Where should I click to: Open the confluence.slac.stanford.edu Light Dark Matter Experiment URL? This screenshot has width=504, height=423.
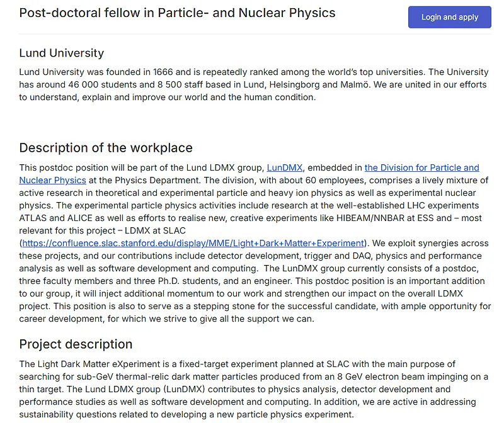pos(193,243)
